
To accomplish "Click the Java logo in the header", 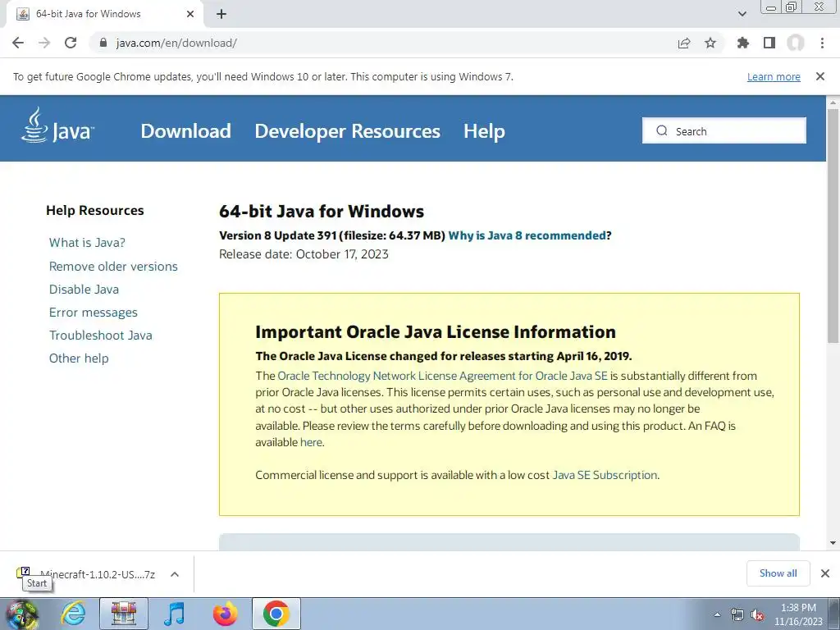I will (58, 126).
